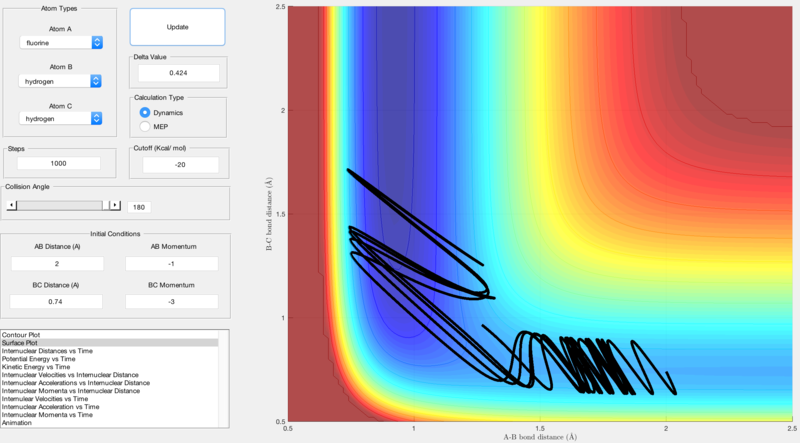Select Internuclear Momenta vs Time entry

point(110,415)
